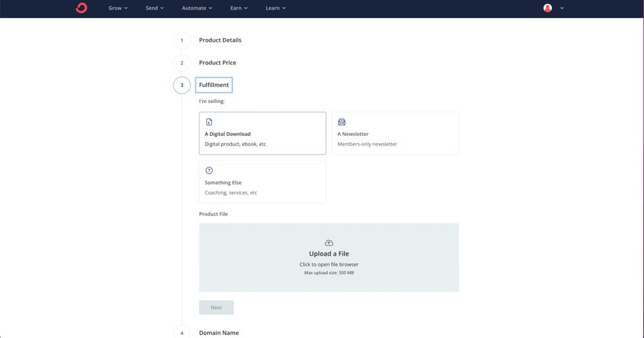Open the user avatar icon
644x338 pixels.
547,8
